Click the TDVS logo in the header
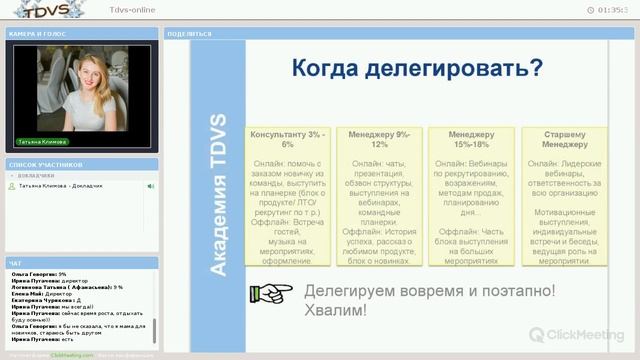Viewport: 640px width, 360px height. pos(49,9)
